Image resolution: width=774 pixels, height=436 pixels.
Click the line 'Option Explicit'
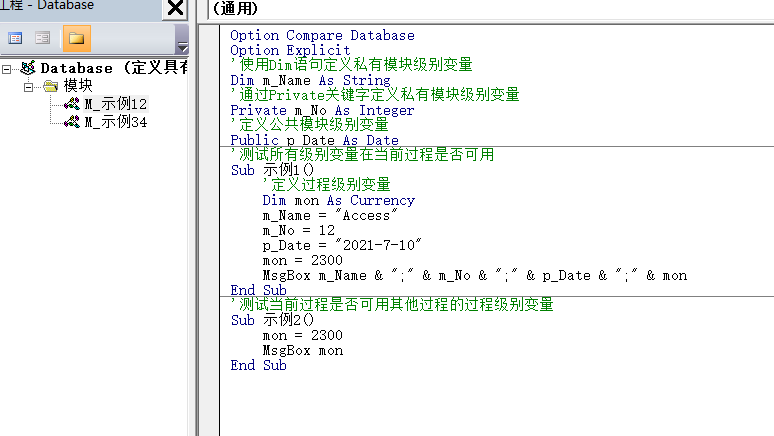pos(290,50)
